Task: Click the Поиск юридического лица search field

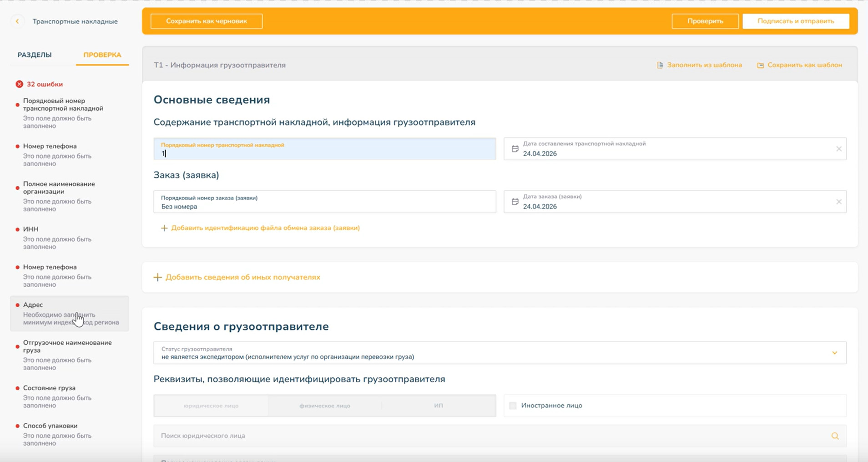Action: 500,436
